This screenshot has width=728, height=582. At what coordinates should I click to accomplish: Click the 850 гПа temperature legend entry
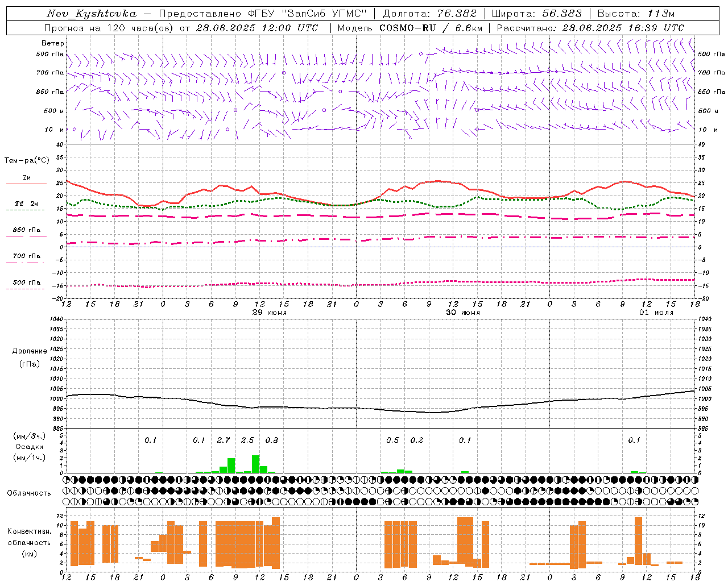click(26, 231)
